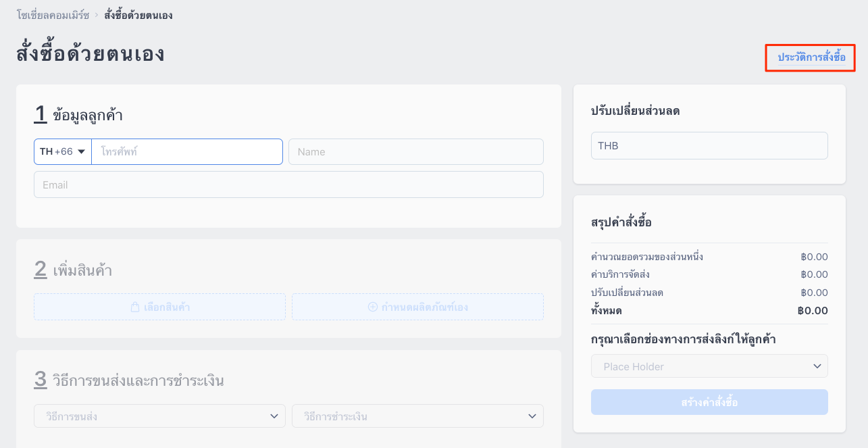This screenshot has height=448, width=868.
Task: Click into the Name input field
Action: click(x=416, y=151)
